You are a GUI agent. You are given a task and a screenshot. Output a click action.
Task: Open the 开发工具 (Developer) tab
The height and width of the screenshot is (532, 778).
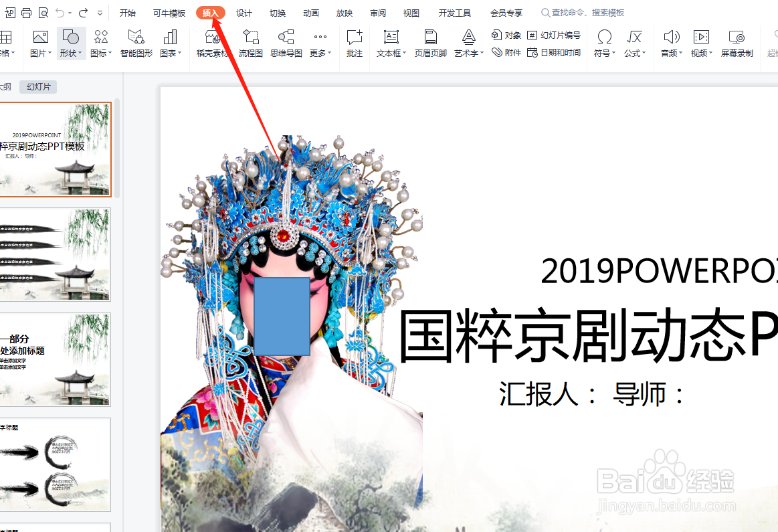(x=454, y=13)
